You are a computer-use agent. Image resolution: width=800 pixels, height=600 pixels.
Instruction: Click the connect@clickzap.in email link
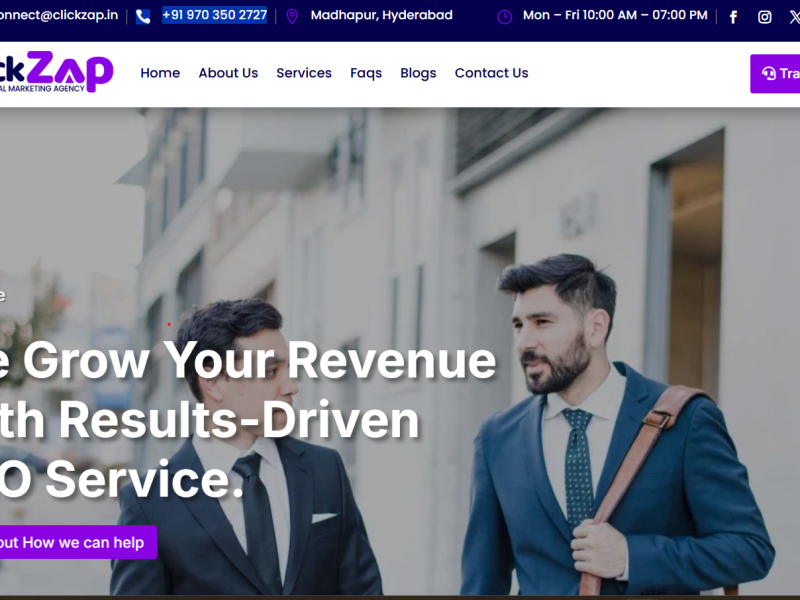click(57, 16)
